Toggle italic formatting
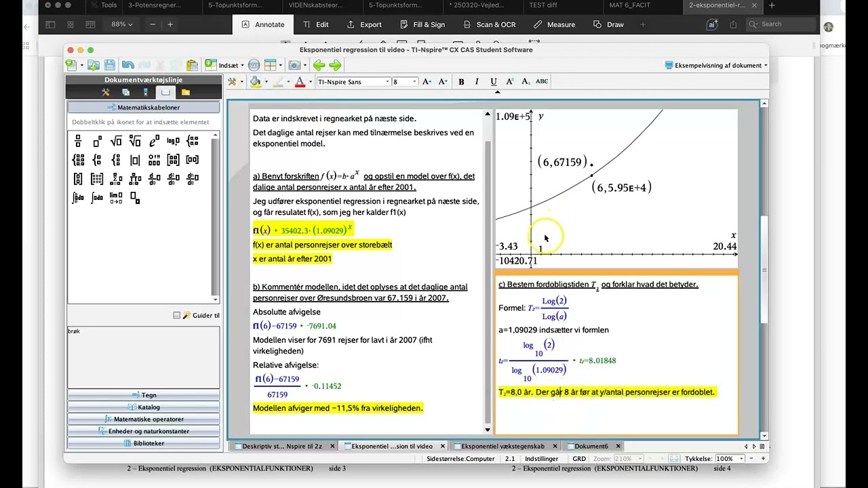This screenshot has width=868, height=488. click(477, 81)
